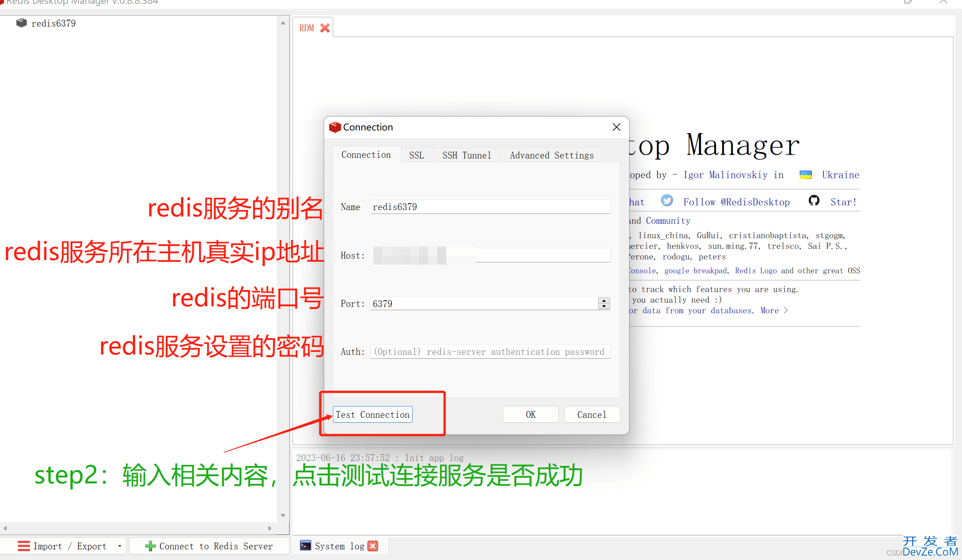This screenshot has width=962, height=560.
Task: Decrease the Port value with down arrow
Action: (x=604, y=306)
